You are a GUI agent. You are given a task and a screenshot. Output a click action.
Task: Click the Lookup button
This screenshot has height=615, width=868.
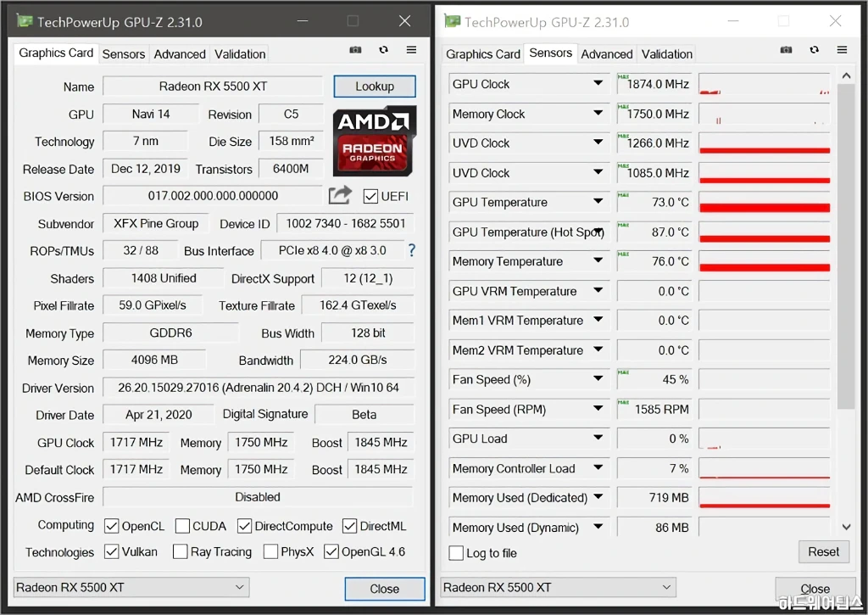coord(375,87)
